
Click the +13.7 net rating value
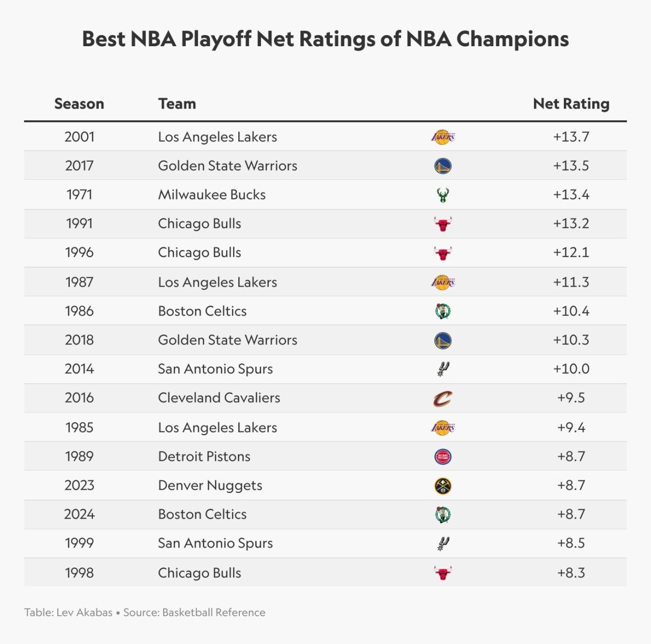[571, 137]
